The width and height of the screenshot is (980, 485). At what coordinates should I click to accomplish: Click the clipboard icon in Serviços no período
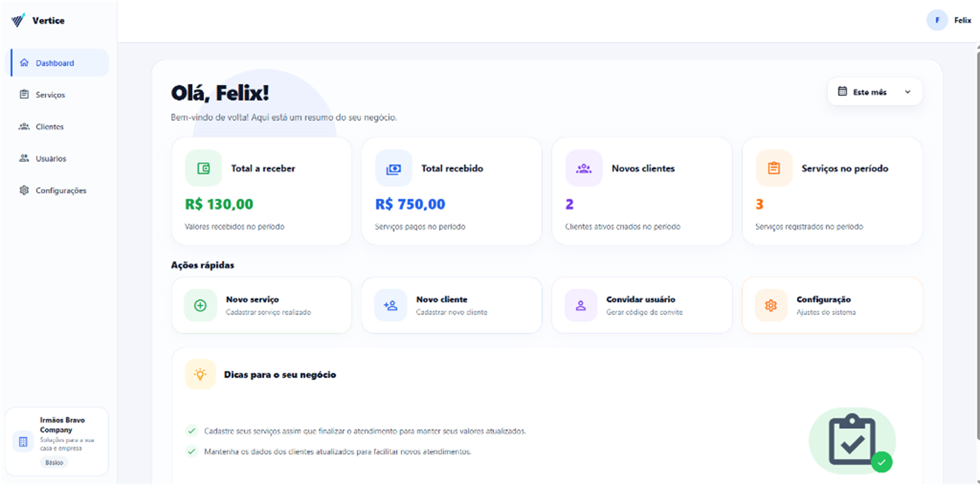coord(774,168)
